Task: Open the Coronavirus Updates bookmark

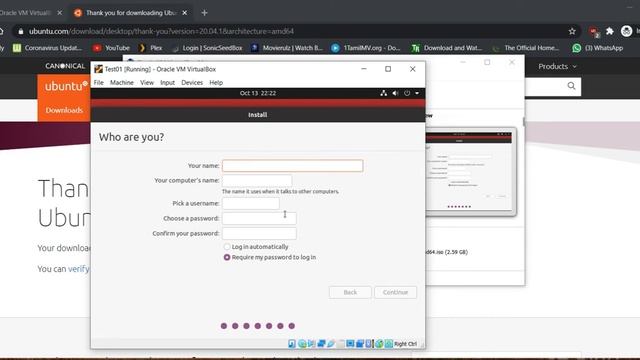Action: click(47, 48)
